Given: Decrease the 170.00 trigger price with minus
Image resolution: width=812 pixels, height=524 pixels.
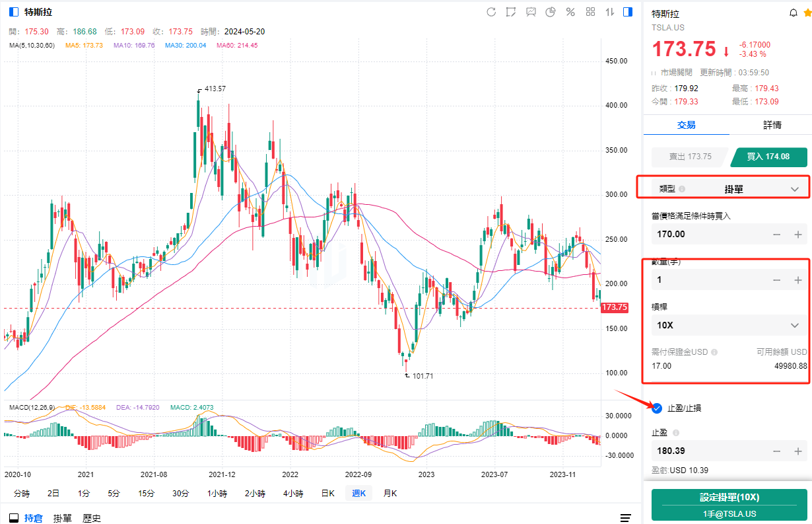Looking at the screenshot, I should coord(777,235).
